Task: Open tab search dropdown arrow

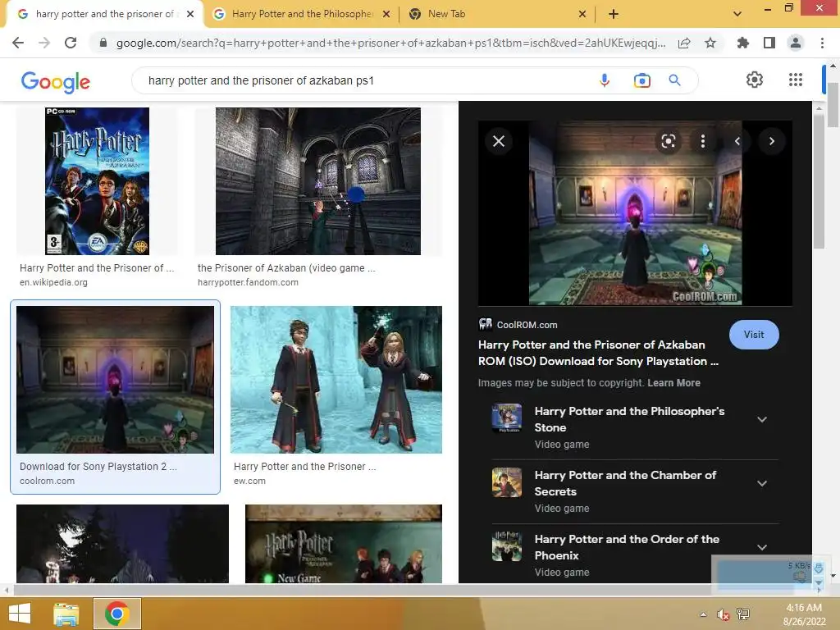Action: [737, 14]
